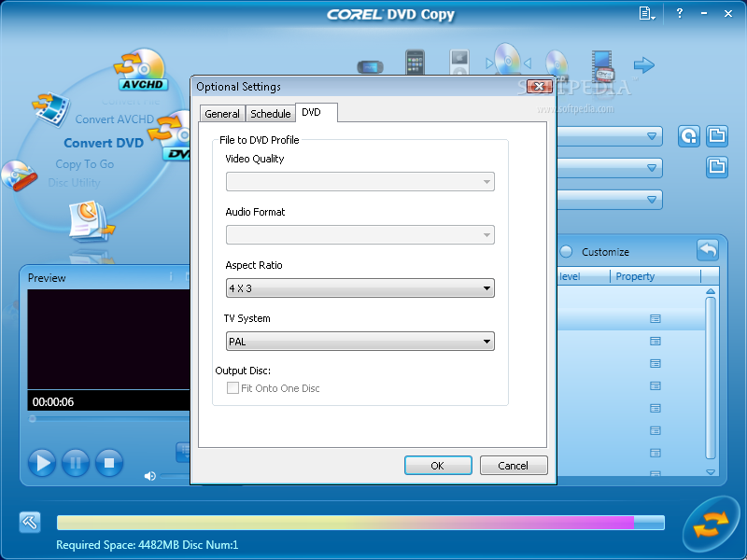Enable Fit Onto One Disc checkbox
Viewport: 747px width, 560px height.
click(x=233, y=387)
